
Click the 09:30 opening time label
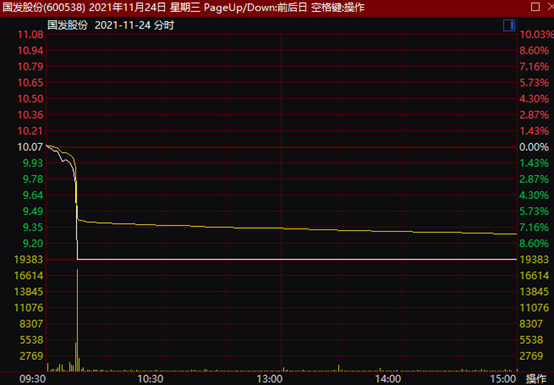33,379
